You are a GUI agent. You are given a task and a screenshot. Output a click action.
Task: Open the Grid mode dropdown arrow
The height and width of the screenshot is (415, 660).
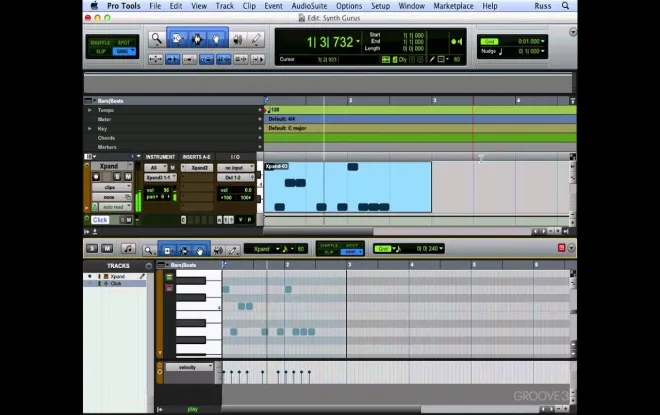(x=132, y=51)
